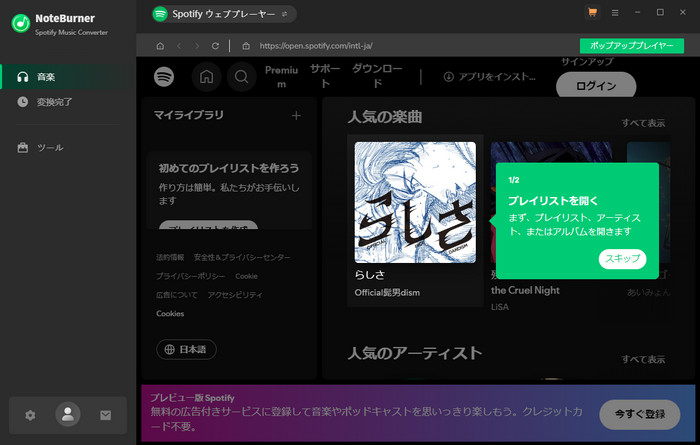Open Spotify search magnifier icon
700x445 pixels.
242,77
